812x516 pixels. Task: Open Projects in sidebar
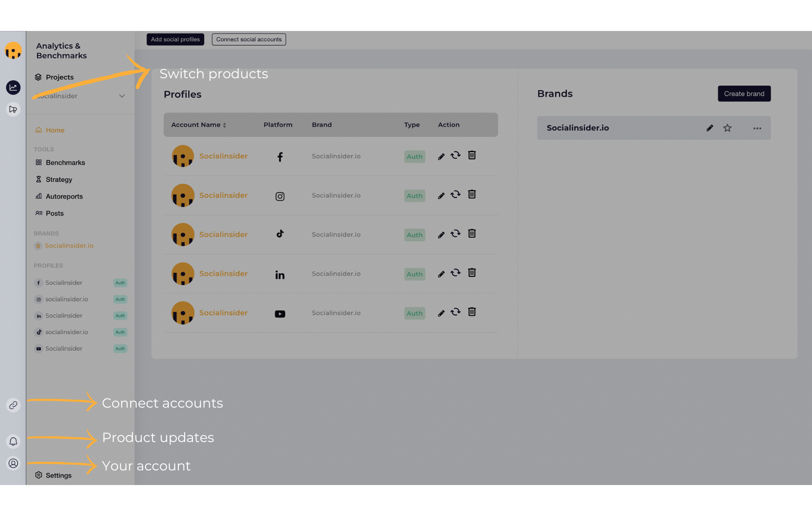[x=54, y=77]
